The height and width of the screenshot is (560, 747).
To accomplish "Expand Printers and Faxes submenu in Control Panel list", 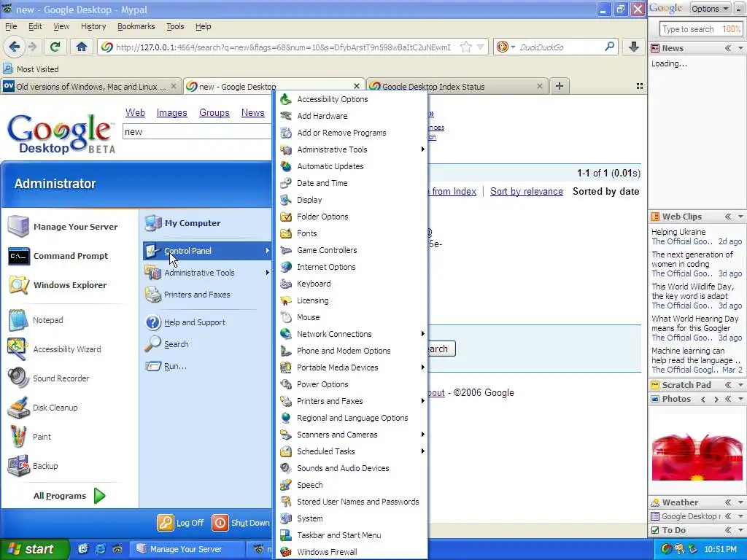I will click(422, 401).
